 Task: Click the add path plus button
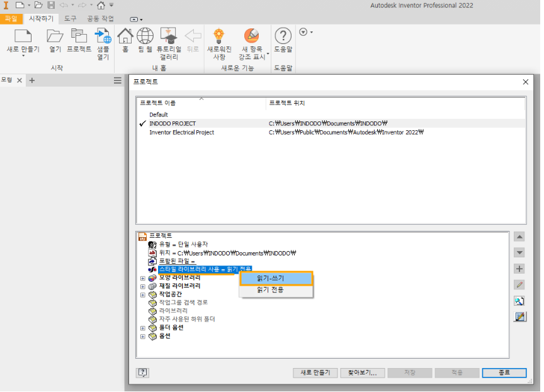pos(519,269)
